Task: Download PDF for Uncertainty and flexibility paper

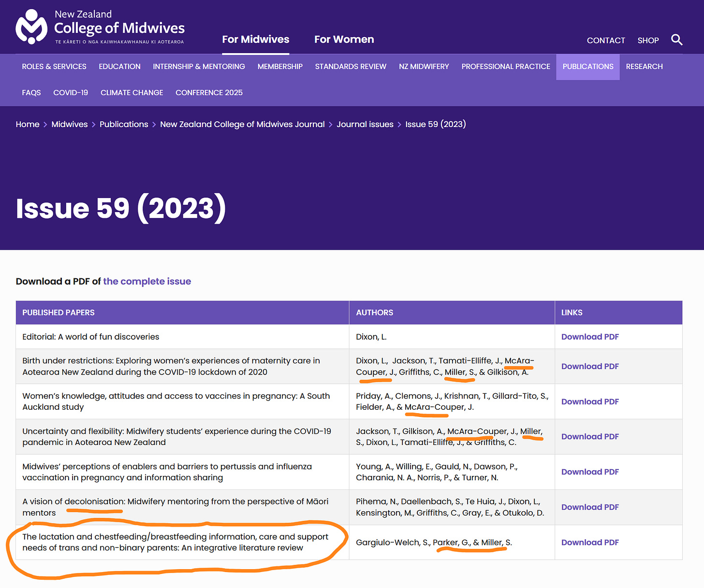Action: pyautogui.click(x=590, y=436)
